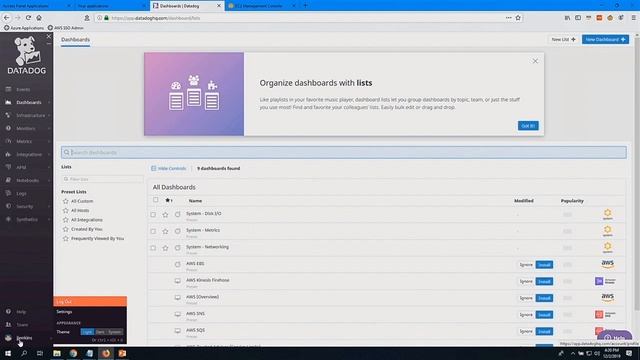This screenshot has width=640, height=360.
Task: Open Help in the sidebar
Action: tap(21, 312)
